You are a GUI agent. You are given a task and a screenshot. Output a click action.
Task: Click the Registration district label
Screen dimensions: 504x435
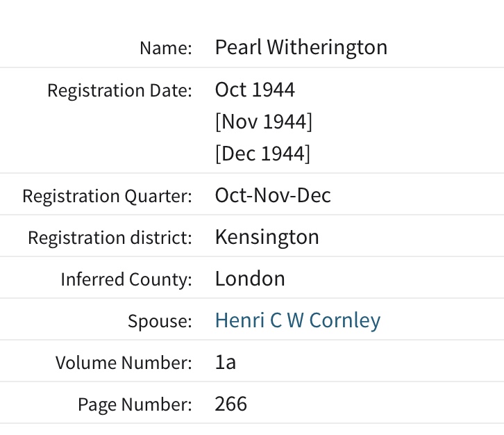[x=110, y=238]
